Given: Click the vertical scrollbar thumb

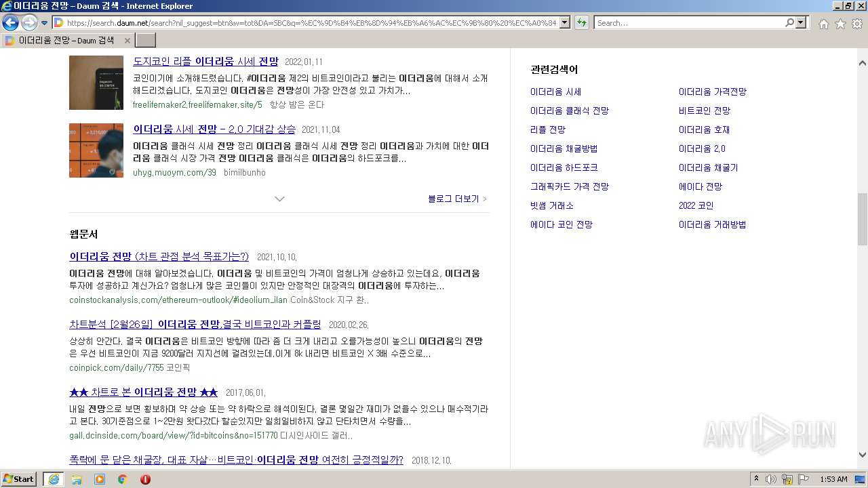Looking at the screenshot, I should pos(862,219).
